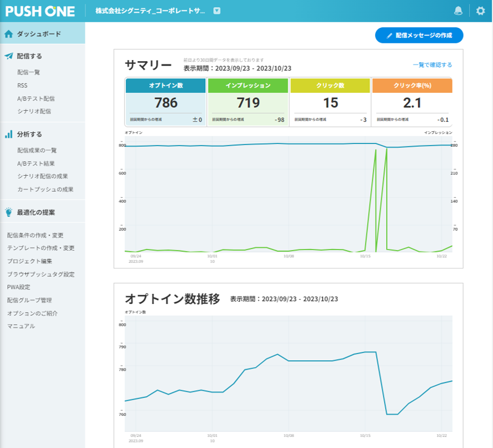Click 配信メッセージの作成 button

(x=419, y=36)
